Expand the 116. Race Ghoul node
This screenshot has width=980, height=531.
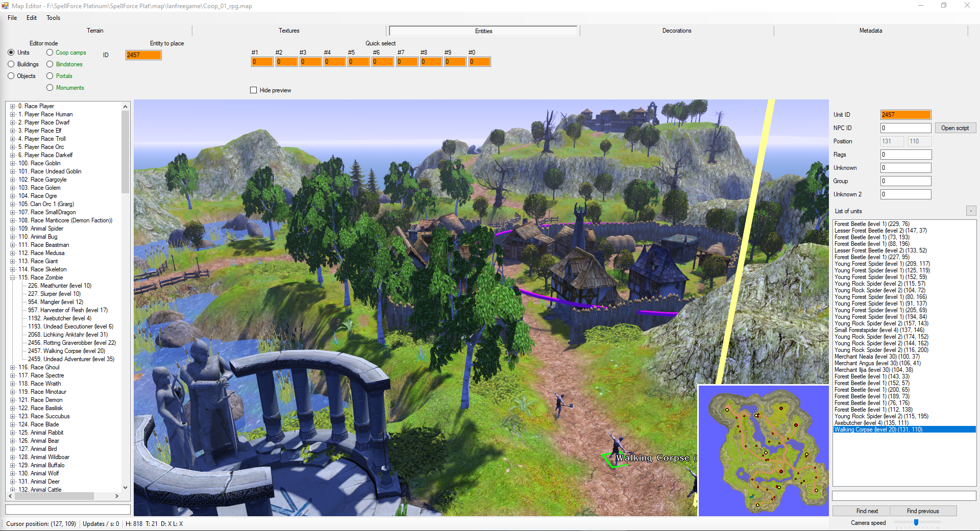tap(13, 367)
